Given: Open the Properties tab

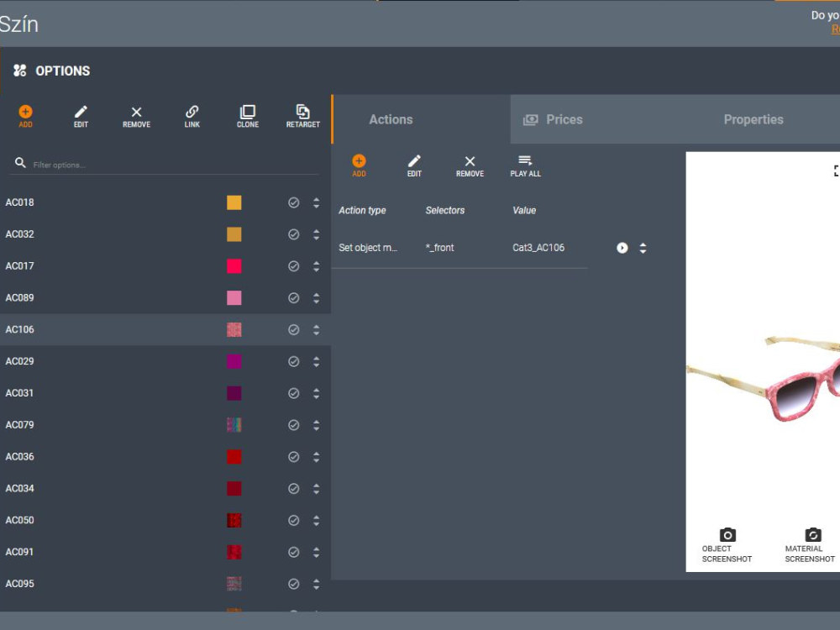Looking at the screenshot, I should point(753,119).
